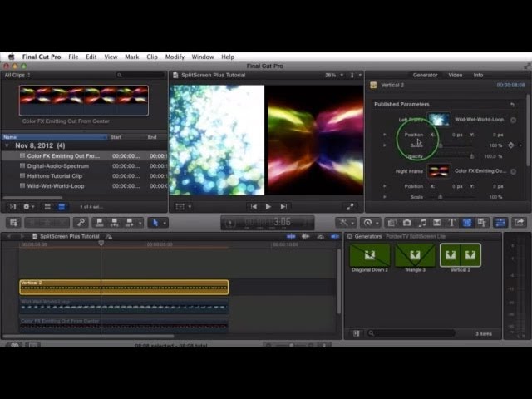Screen dimensions: 532x399
Task: Open the Transitions browser
Action: point(437,223)
